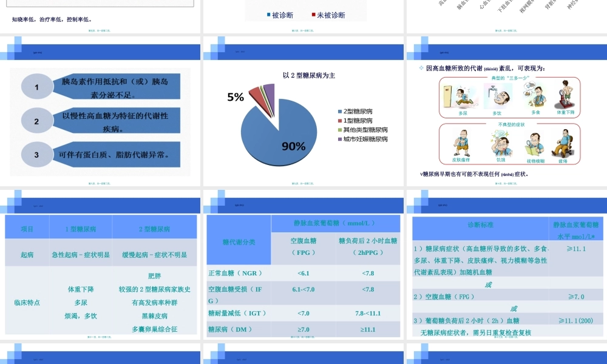The height and width of the screenshot is (364, 607).
Task: Toggle the 1型糖尿病 pie legend entry
Action: tap(358, 121)
